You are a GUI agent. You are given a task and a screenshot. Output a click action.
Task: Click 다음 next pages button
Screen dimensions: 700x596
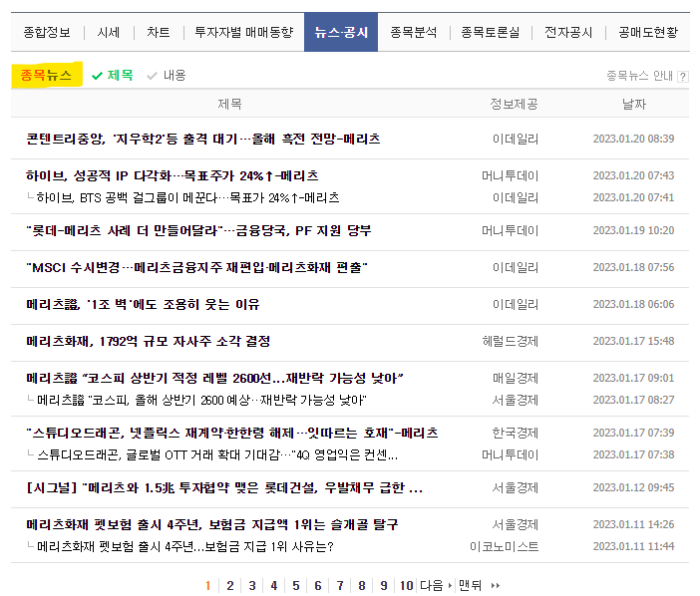coord(436,585)
